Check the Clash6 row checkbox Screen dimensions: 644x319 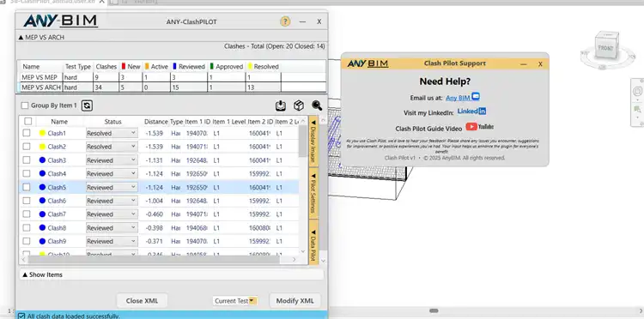[x=27, y=201]
